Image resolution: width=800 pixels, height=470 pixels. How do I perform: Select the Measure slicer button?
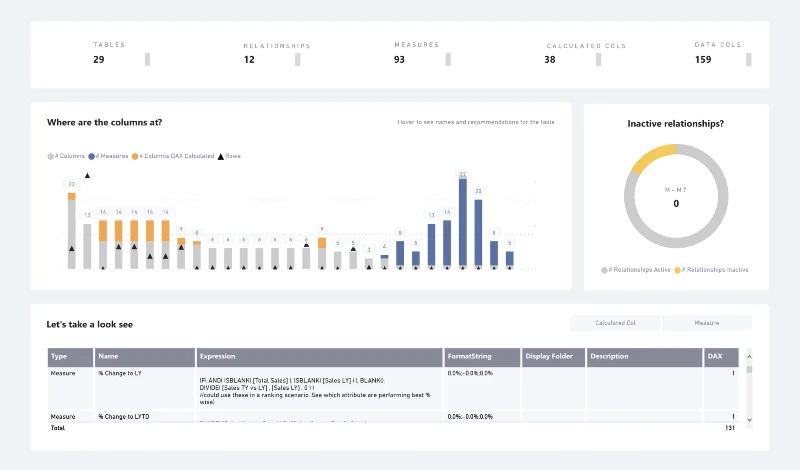[x=707, y=323]
